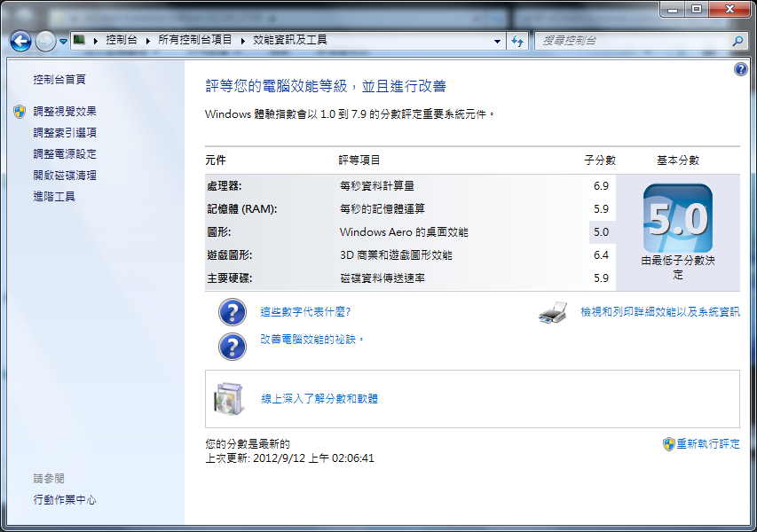Open 改善電腦效能的秘訣 link
This screenshot has height=532, width=757.
pos(311,340)
